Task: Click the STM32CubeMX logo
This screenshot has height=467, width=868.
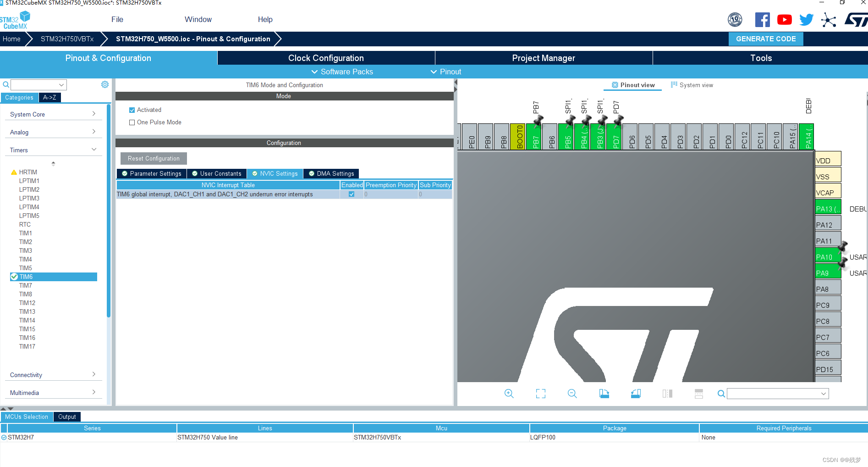Action: pos(15,20)
